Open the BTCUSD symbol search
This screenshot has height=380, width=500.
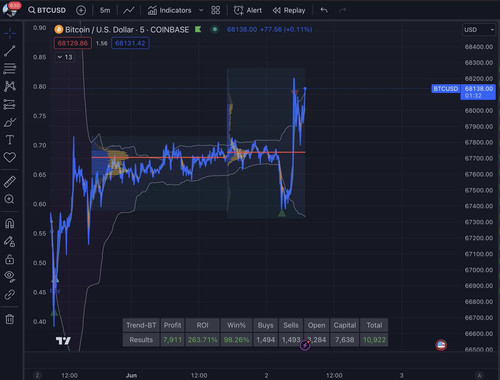[x=47, y=10]
